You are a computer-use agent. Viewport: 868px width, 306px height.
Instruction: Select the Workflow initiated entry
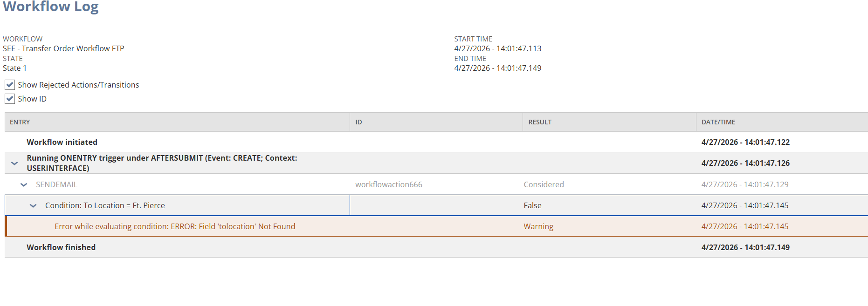[x=62, y=142]
